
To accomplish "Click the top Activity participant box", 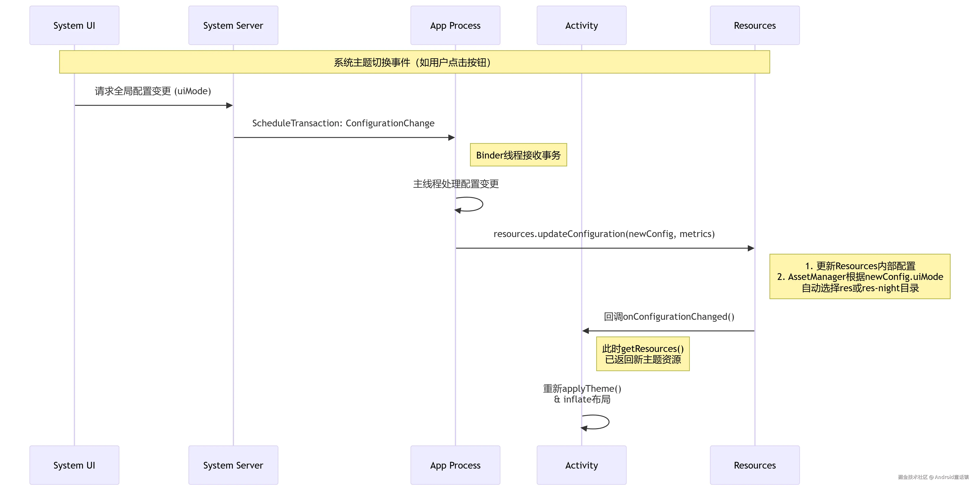I will click(581, 25).
